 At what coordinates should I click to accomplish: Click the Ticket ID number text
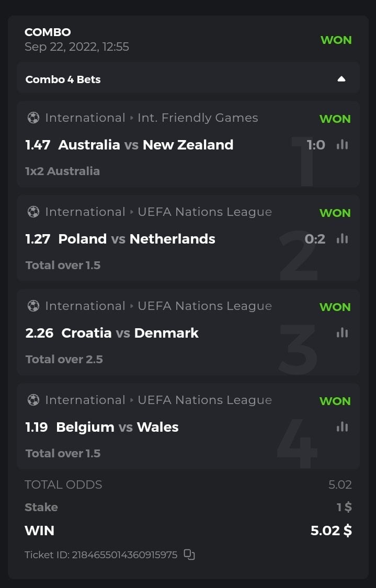[x=124, y=555]
